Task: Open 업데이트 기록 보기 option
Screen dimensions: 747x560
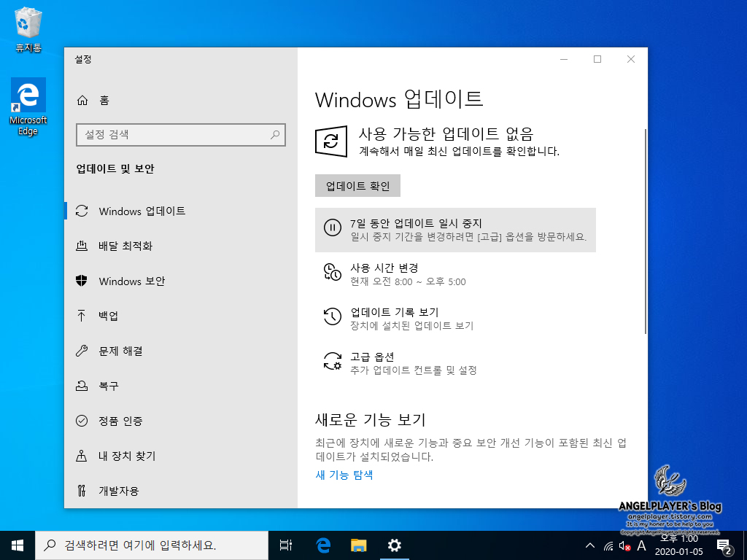Action: click(455, 319)
